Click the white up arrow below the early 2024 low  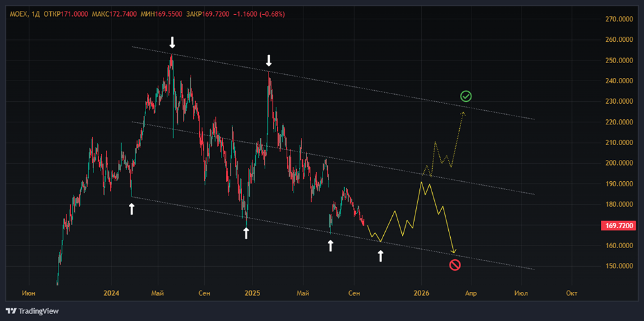coord(131,209)
